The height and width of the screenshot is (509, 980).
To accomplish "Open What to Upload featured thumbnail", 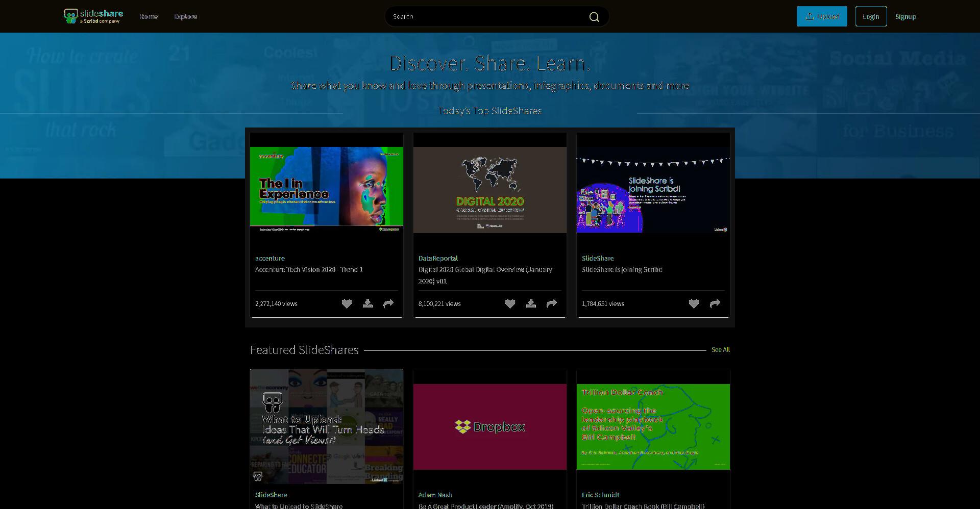I will 327,426.
